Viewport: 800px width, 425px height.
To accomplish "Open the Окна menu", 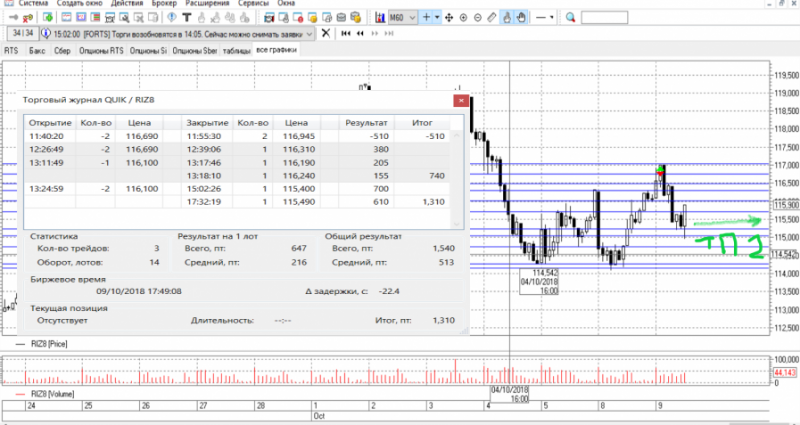I will [286, 3].
